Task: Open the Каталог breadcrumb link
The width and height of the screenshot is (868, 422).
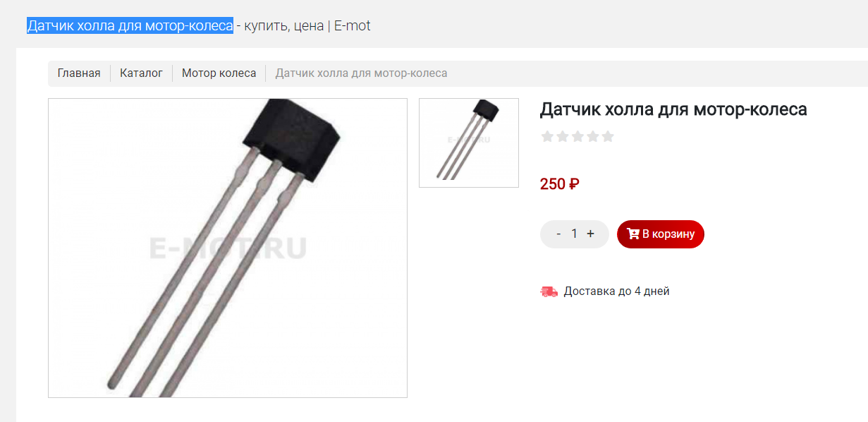Action: (141, 73)
